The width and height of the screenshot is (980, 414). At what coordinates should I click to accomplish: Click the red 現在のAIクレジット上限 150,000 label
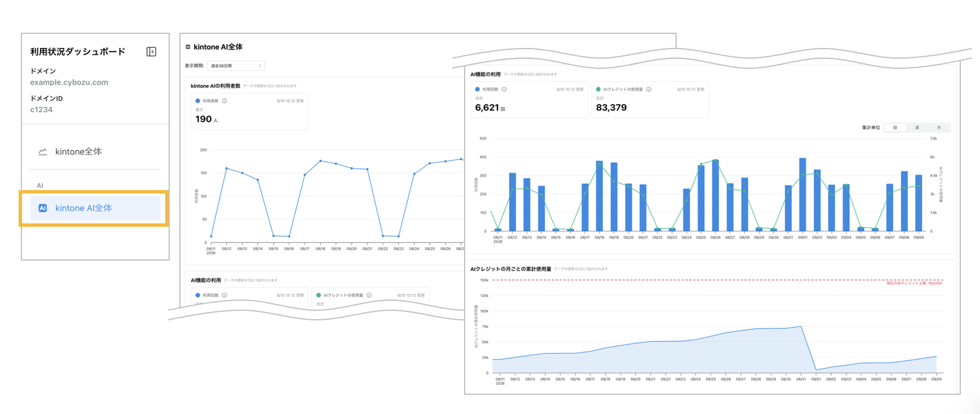[914, 283]
